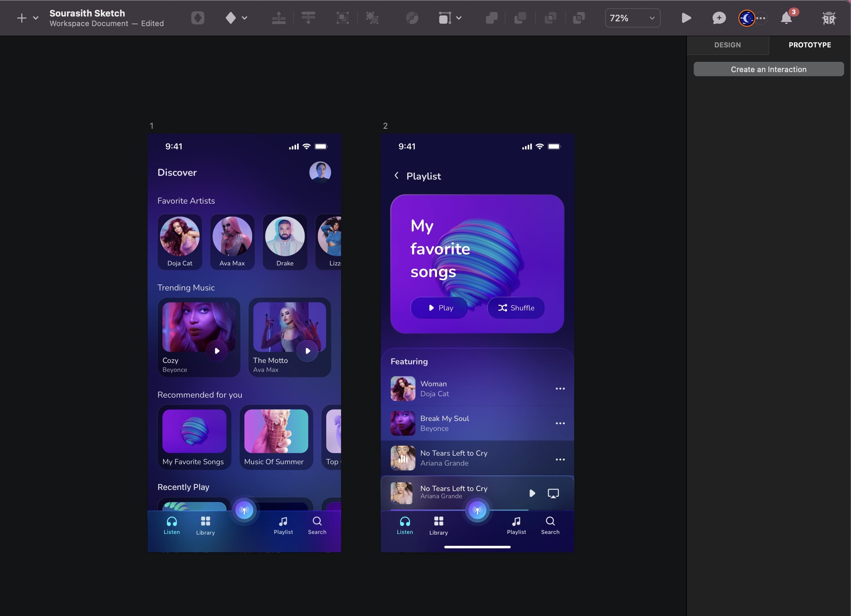The width and height of the screenshot is (851, 616).
Task: Click the notifications bell icon with badge
Action: click(787, 17)
